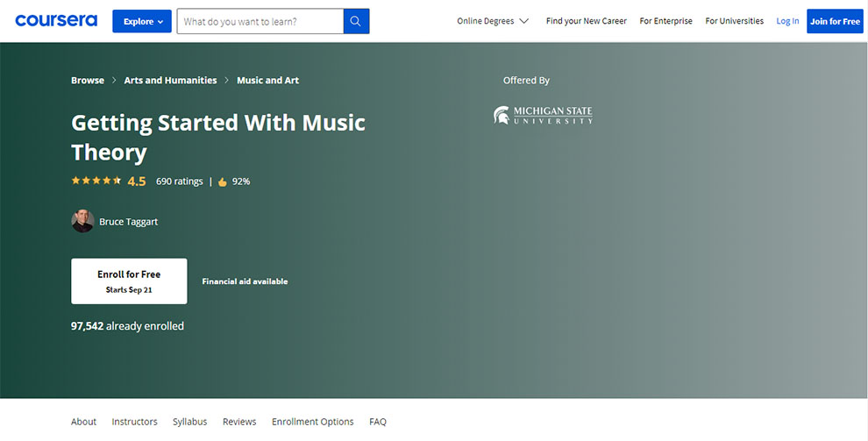Click the 97,542 already enrolled text
This screenshot has height=441, width=868.
[127, 326]
